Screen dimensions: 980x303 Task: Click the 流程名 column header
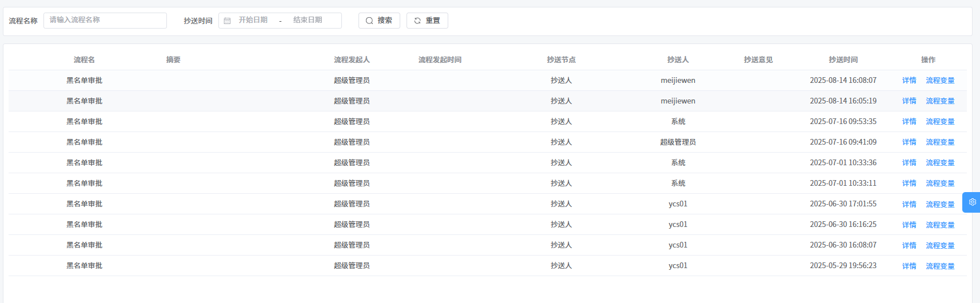tap(84, 60)
